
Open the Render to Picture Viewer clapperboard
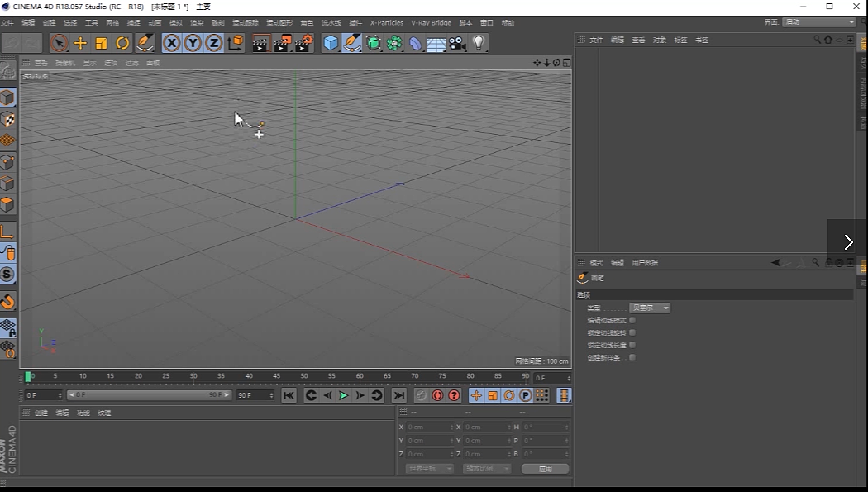pyautogui.click(x=283, y=43)
